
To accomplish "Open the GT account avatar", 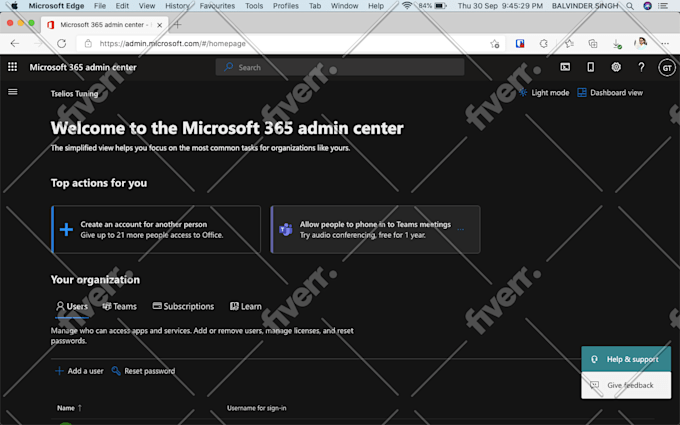I will (x=667, y=68).
